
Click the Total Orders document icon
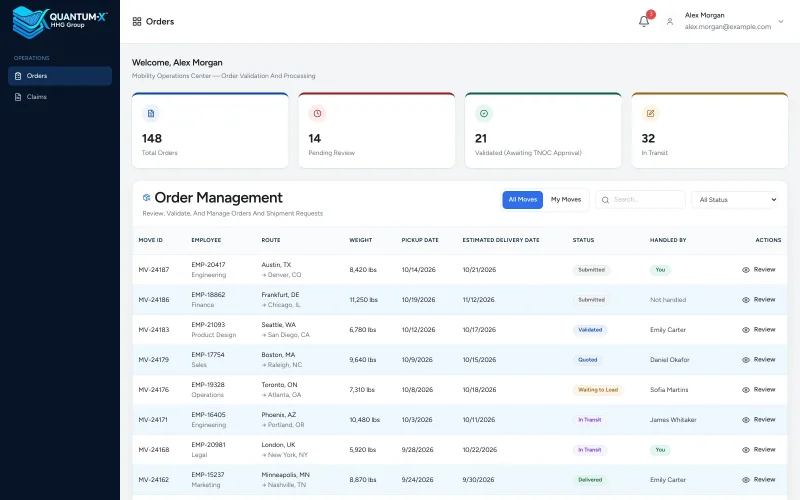pos(151,113)
